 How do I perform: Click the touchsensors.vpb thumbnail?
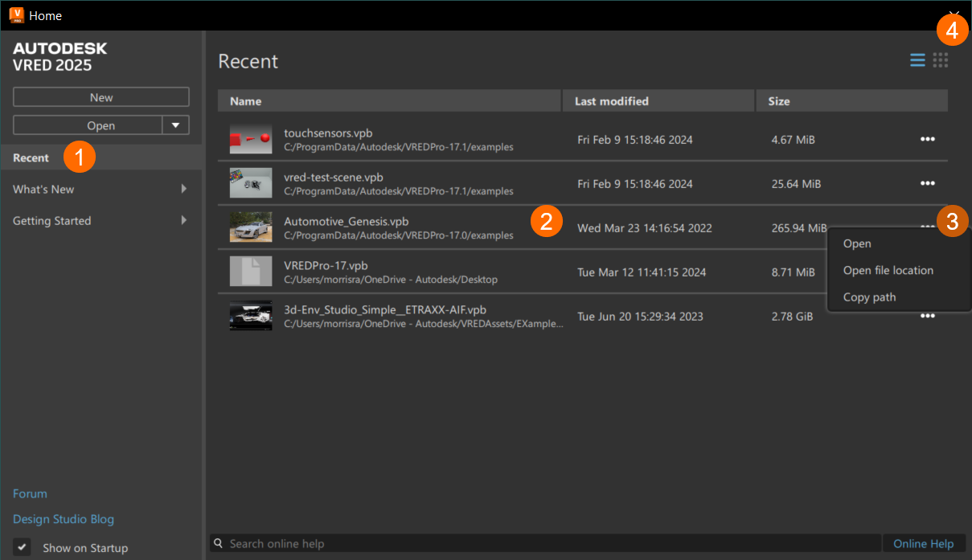point(251,139)
